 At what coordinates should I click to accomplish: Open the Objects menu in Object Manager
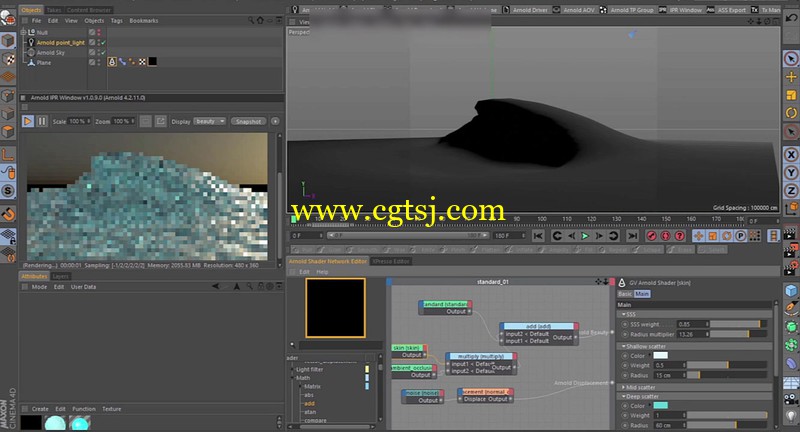coord(94,21)
